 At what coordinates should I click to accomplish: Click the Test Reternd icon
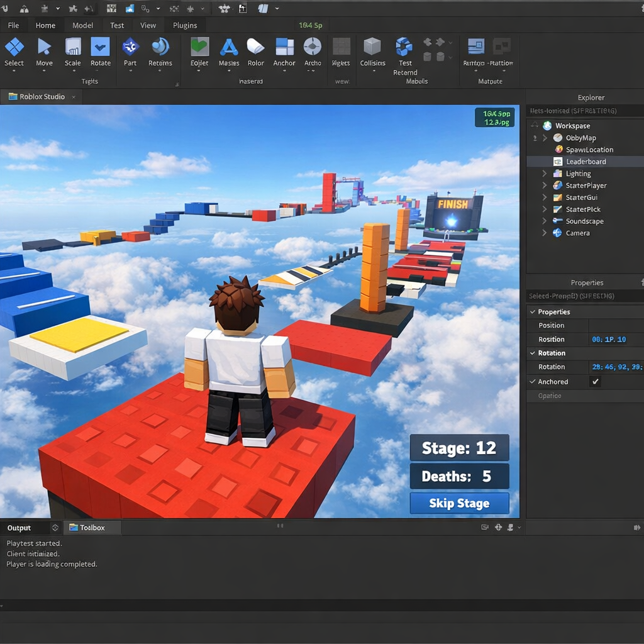[404, 47]
